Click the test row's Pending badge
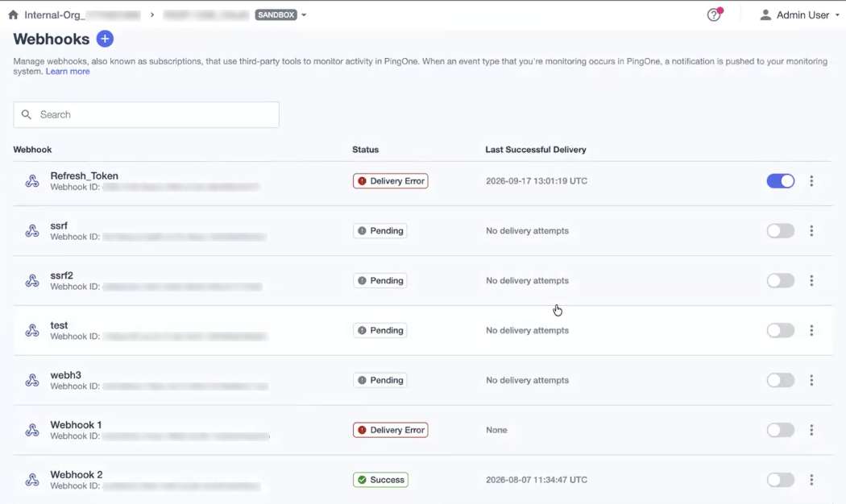846x504 pixels. 380,330
